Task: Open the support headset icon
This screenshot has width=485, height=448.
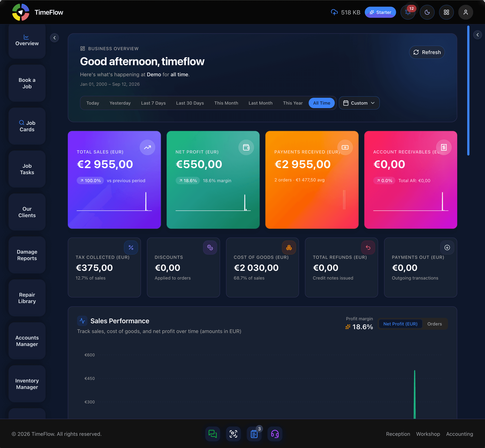Action: coord(275,434)
